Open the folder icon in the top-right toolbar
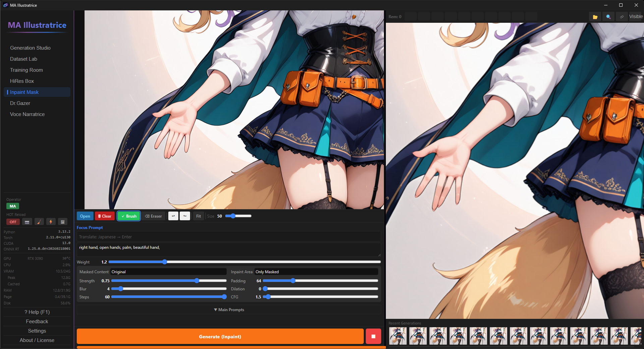The image size is (644, 349). coord(595,16)
